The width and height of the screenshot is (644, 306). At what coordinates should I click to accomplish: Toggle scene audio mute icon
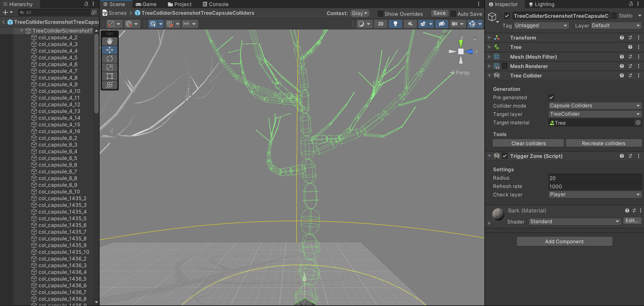tap(410, 24)
